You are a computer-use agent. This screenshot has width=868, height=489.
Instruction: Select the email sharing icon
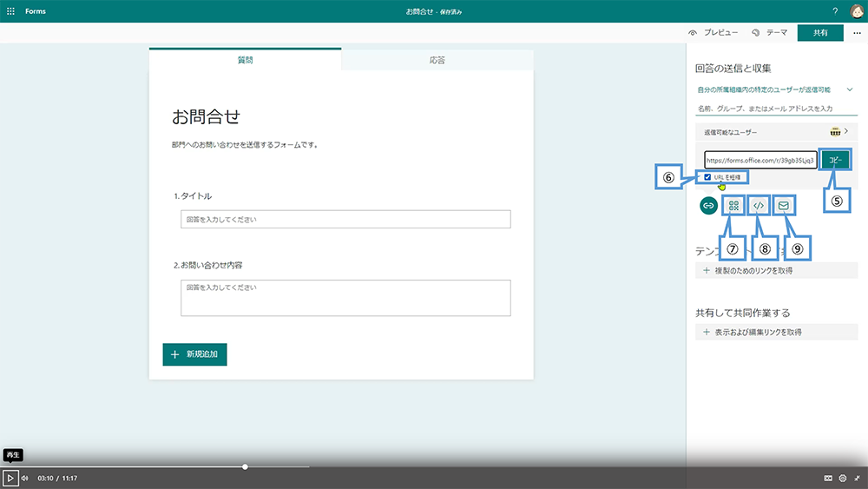(783, 206)
